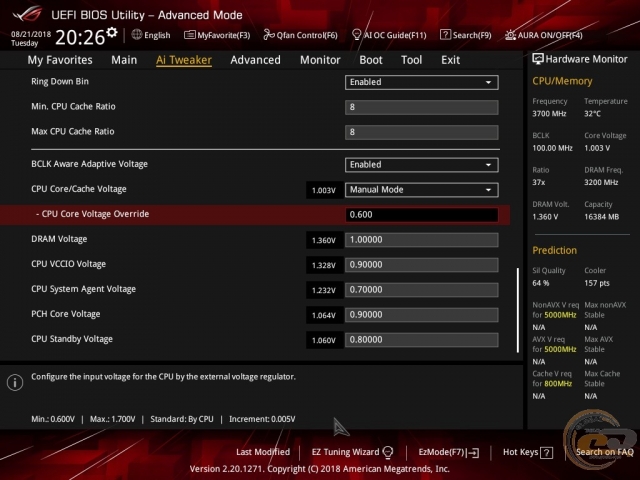
Task: Open BCLK Aware Adaptive Voltage dropdown
Action: pos(422,165)
